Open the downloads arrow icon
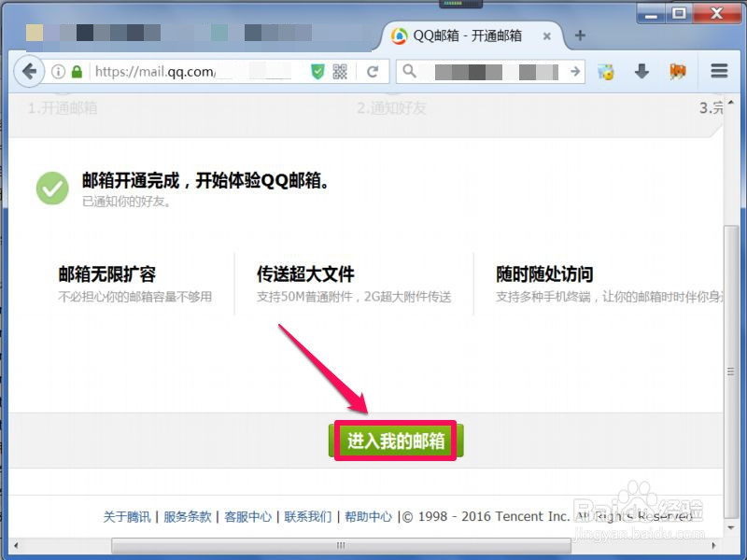The width and height of the screenshot is (747, 560). pyautogui.click(x=641, y=72)
